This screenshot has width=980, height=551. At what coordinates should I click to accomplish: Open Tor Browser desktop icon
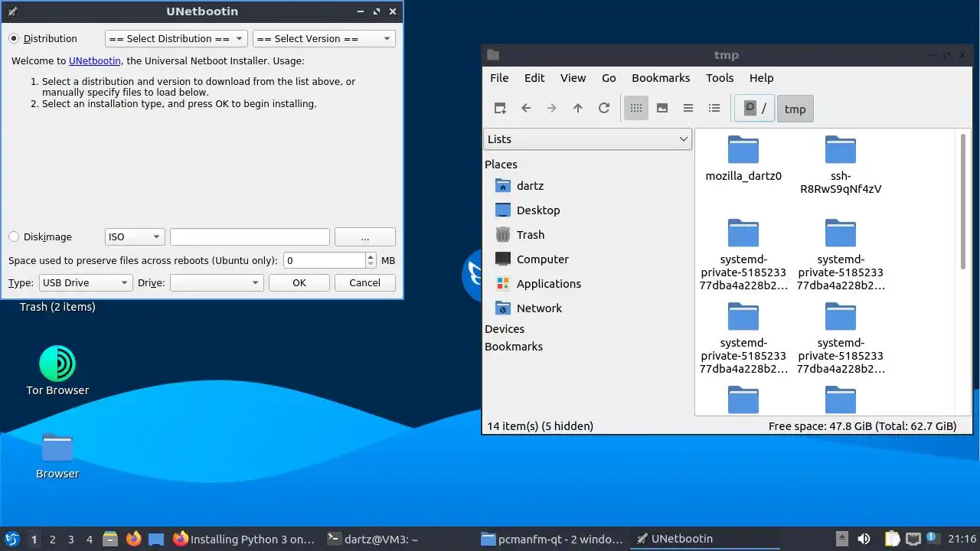coord(57,371)
